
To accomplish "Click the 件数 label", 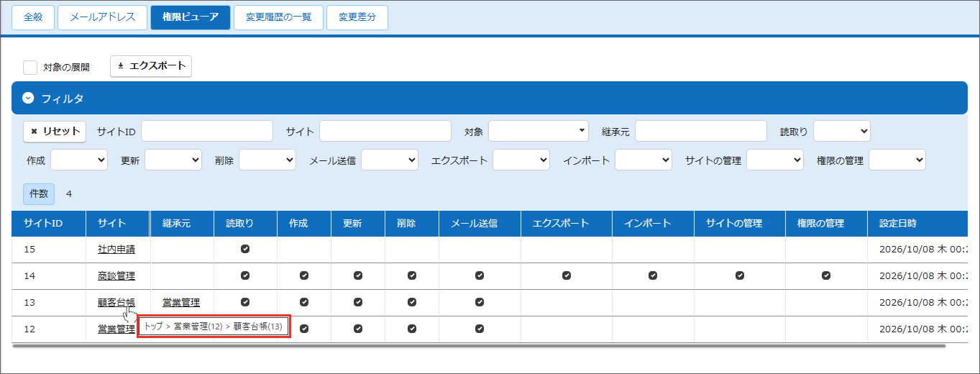I will tap(39, 193).
